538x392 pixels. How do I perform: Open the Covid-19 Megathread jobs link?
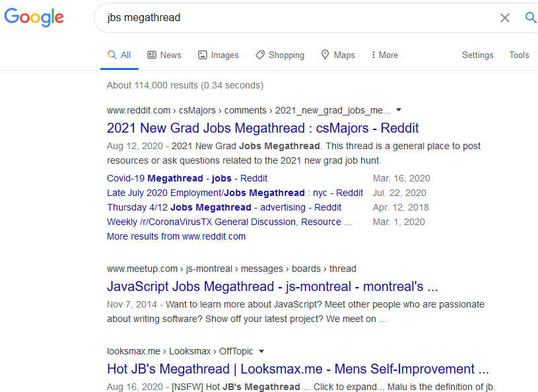click(187, 178)
